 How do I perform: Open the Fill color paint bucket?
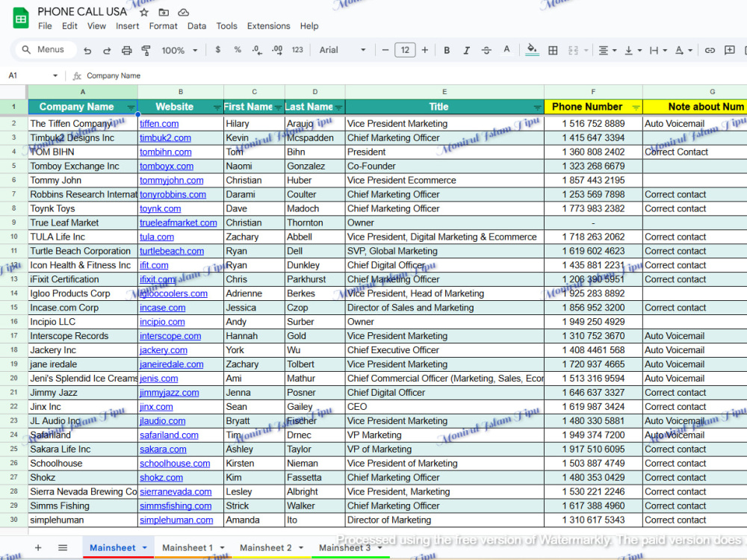(532, 49)
